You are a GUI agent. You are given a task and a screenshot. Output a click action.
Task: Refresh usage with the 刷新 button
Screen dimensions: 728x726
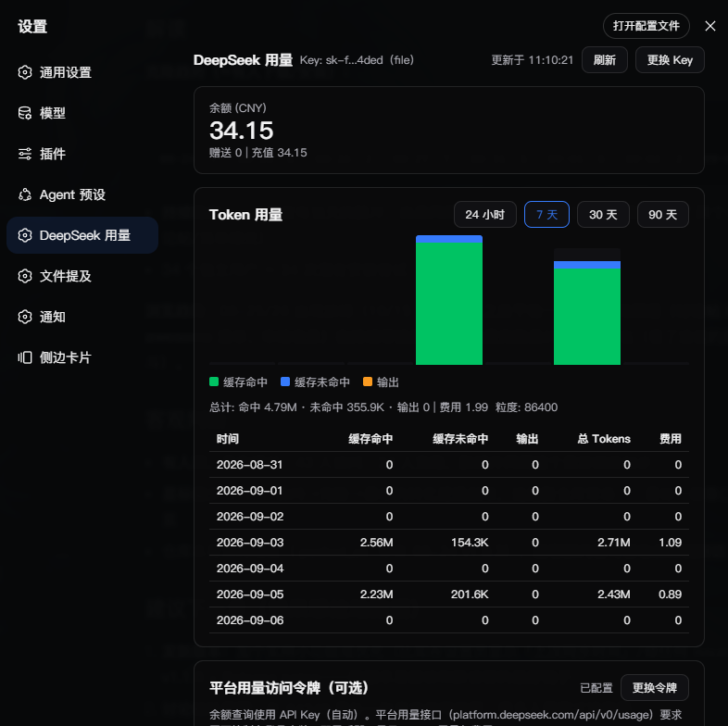605,60
